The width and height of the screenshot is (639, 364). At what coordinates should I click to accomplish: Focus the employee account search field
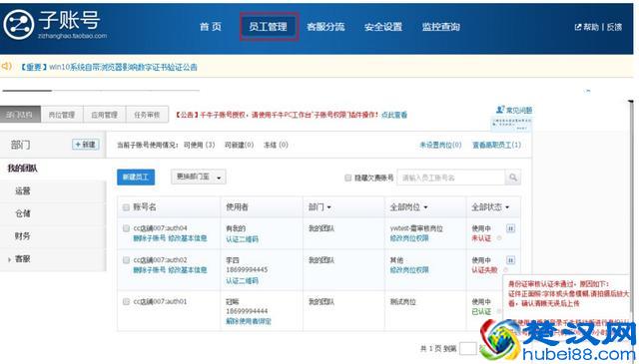tap(451, 178)
